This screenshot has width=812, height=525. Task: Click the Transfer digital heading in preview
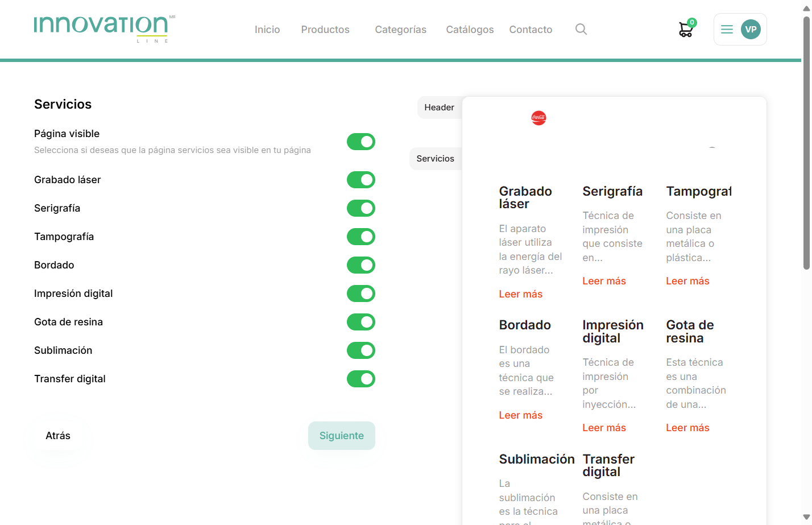click(x=608, y=465)
